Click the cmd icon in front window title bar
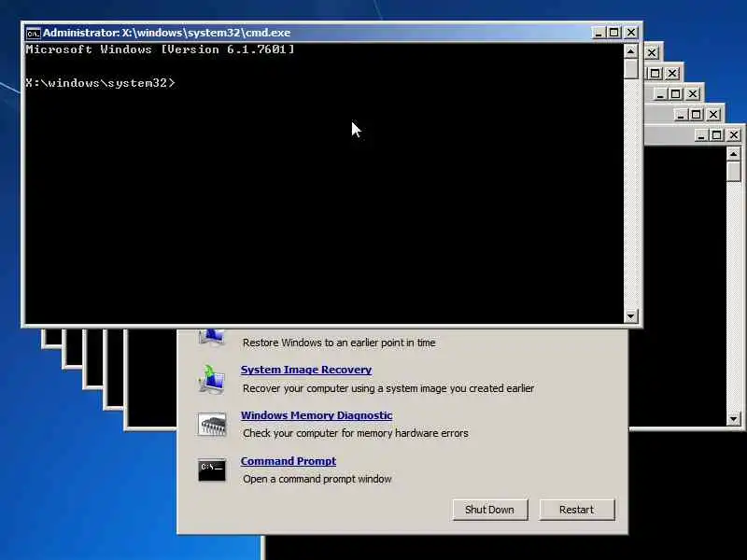The height and width of the screenshot is (560, 747). (x=33, y=33)
